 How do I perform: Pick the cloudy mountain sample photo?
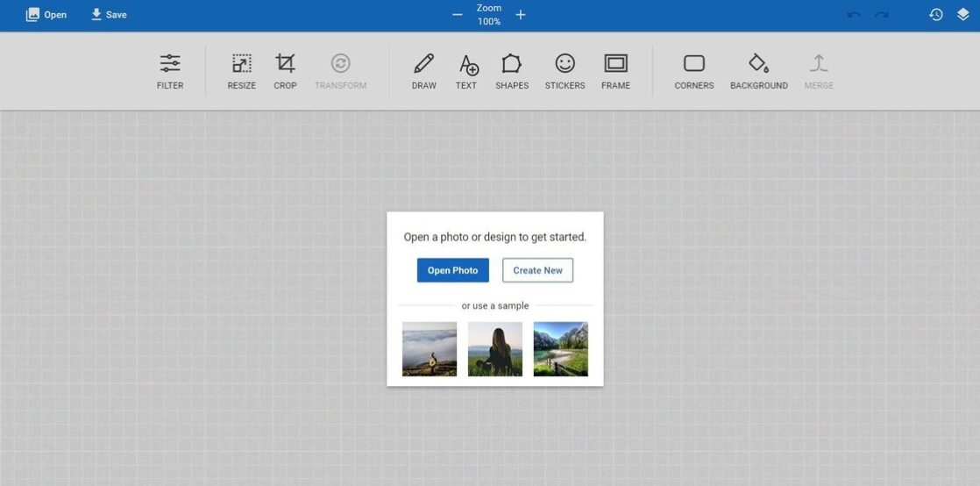(x=430, y=349)
